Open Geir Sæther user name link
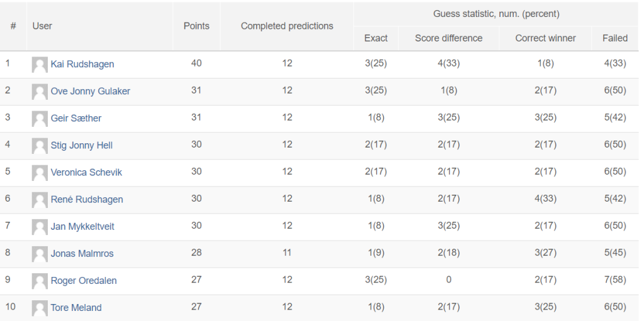This screenshot has width=644, height=321. pos(76,118)
